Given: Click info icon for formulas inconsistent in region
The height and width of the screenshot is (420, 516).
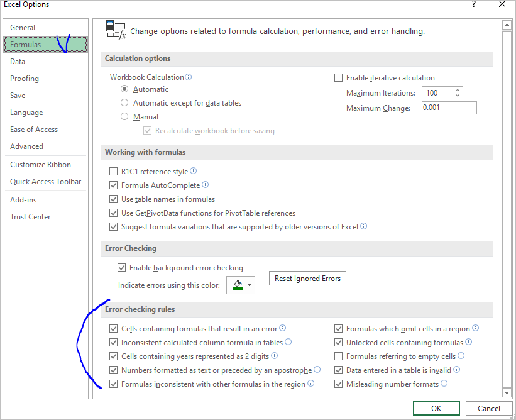Looking at the screenshot, I should [x=311, y=384].
